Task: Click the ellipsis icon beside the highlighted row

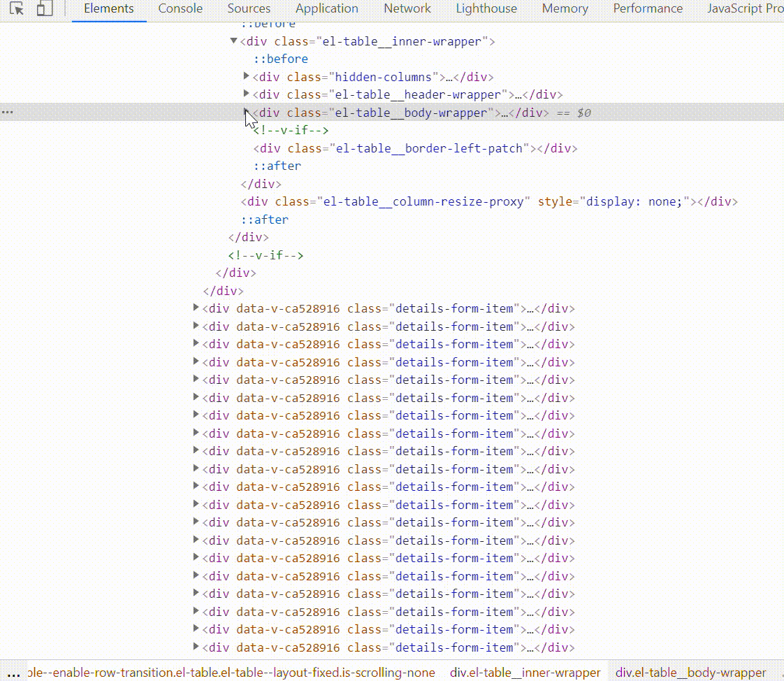Action: pyautogui.click(x=8, y=112)
